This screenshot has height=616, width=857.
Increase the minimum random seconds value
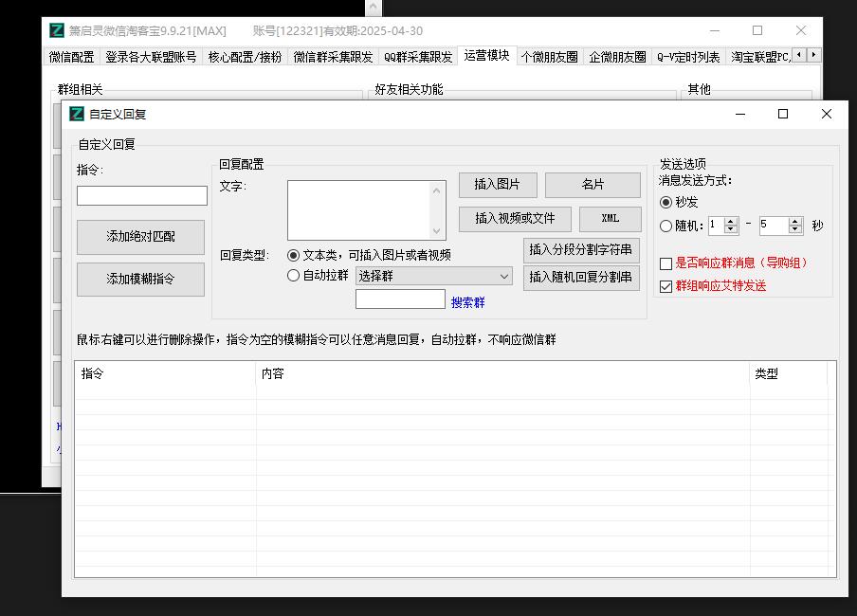(731, 222)
